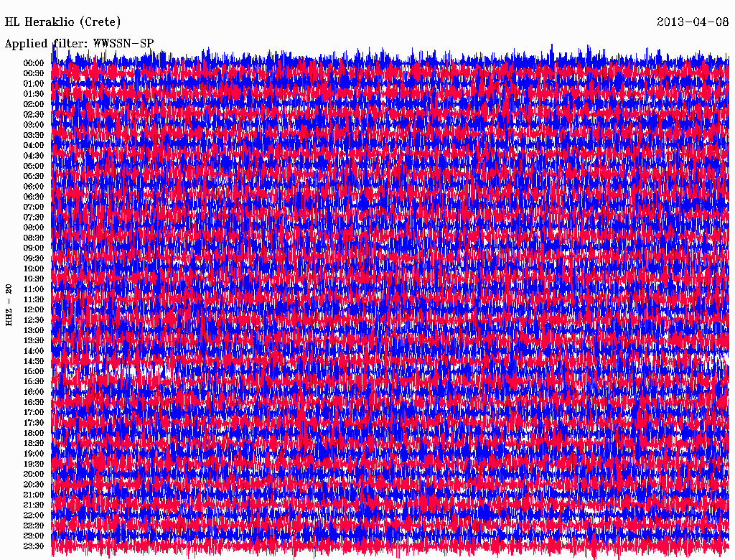Select the 20:30 time label
Viewport: 735px width, 560px height.
click(x=33, y=484)
